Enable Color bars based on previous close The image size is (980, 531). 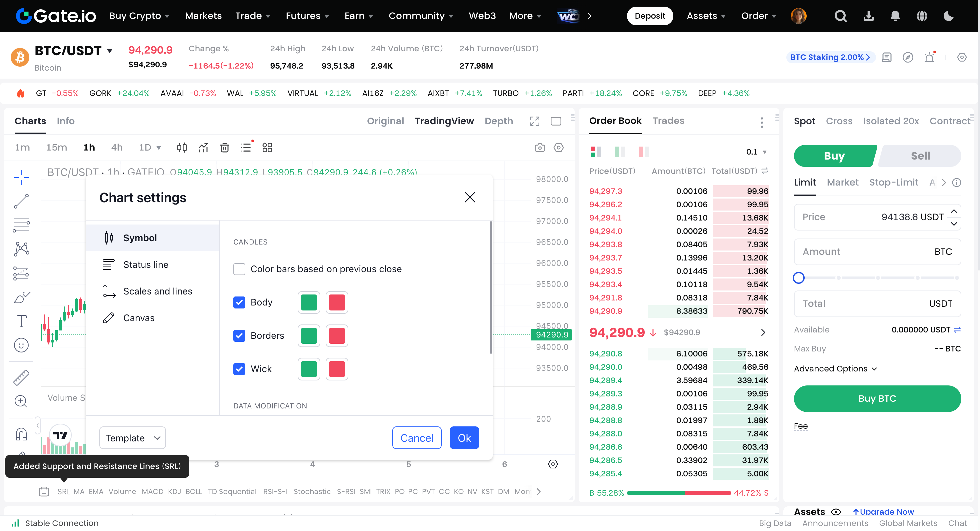pos(239,269)
